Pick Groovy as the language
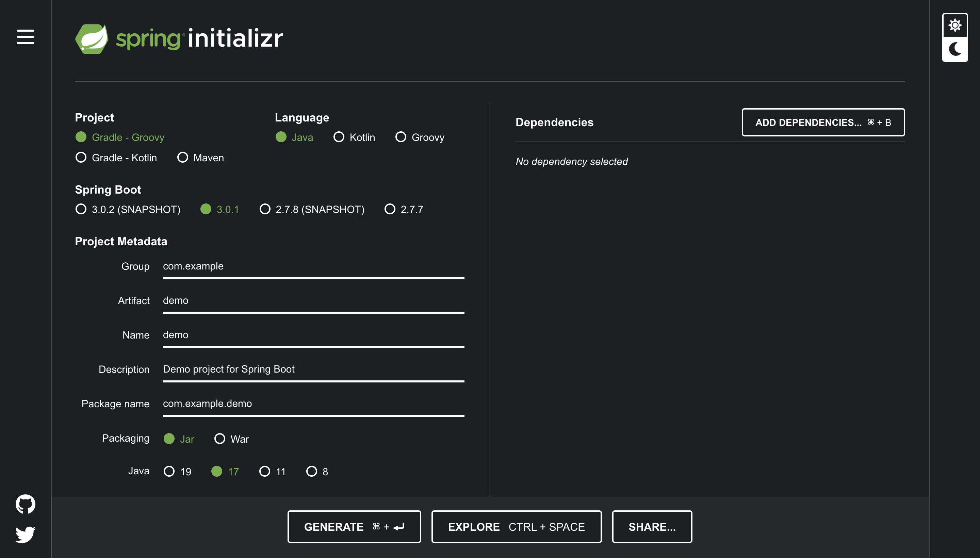This screenshot has height=558, width=980. [401, 137]
